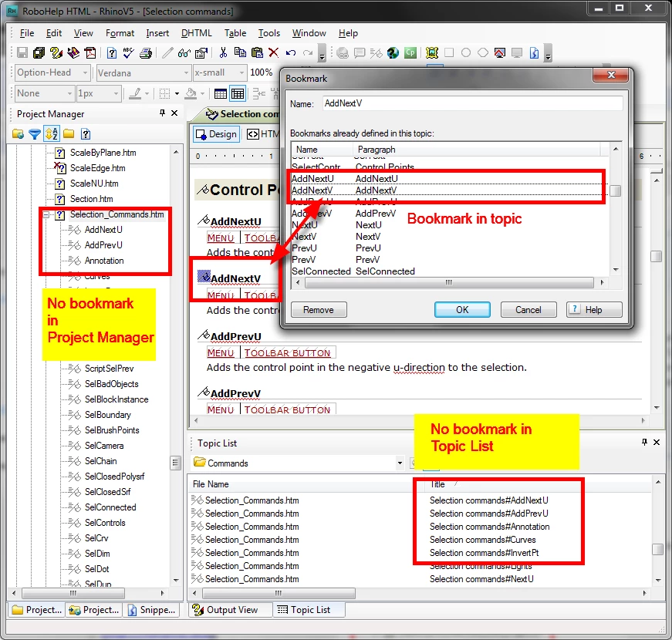Click Cancel in the Bookmark dialog
This screenshot has width=672, height=640.
[528, 310]
